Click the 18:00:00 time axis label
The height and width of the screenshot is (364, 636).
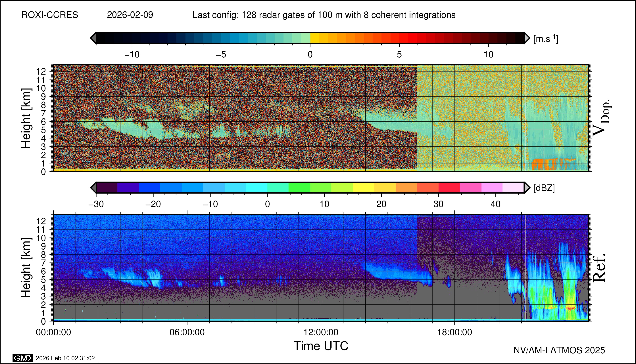pos(454,332)
